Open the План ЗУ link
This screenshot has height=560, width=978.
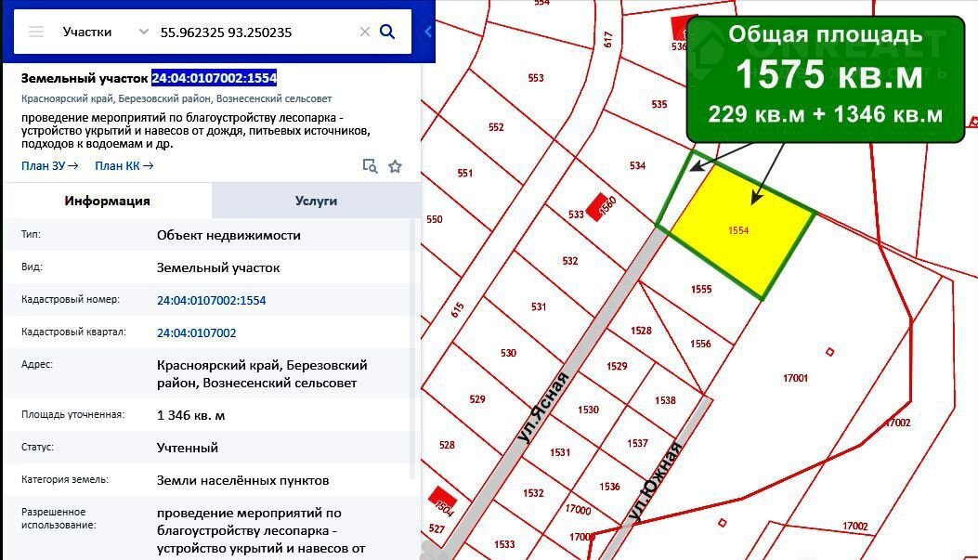tap(49, 166)
